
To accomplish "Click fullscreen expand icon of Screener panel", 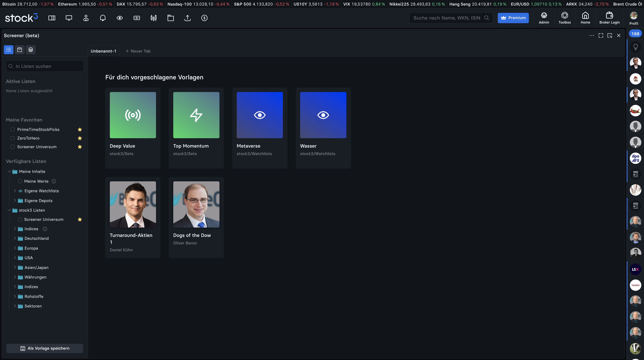I will (x=601, y=35).
